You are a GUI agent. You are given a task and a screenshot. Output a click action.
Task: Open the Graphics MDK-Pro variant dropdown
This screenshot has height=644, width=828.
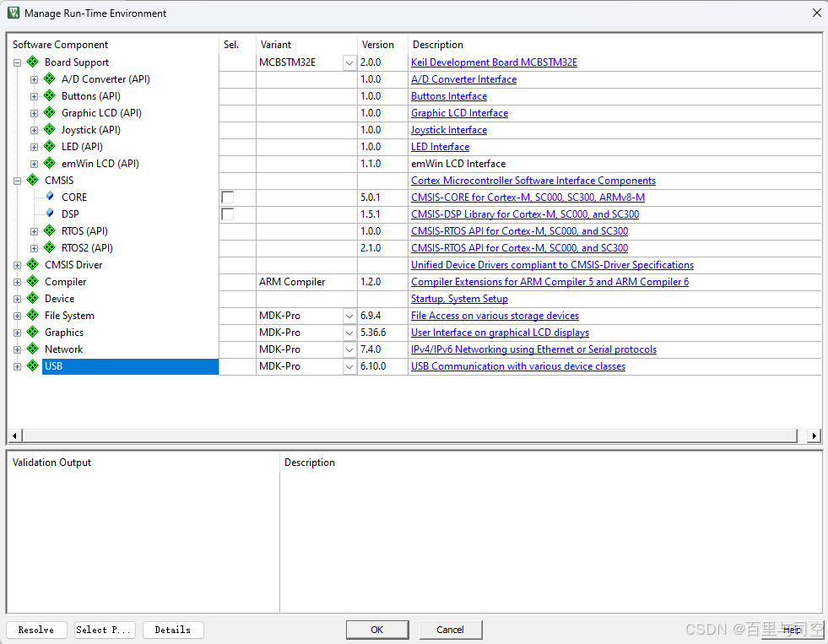[x=349, y=333]
